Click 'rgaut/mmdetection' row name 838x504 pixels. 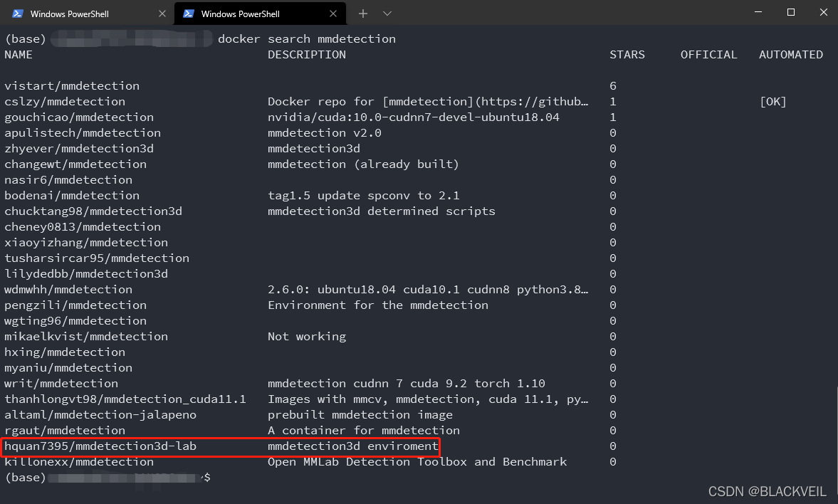click(x=65, y=430)
